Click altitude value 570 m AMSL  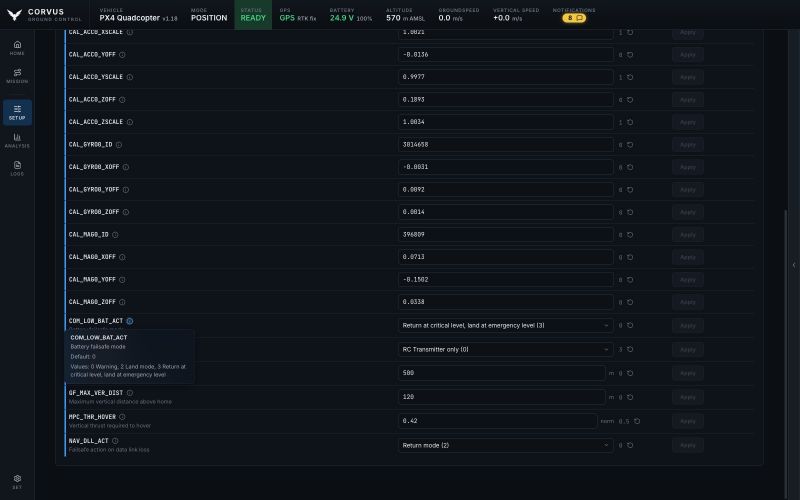tap(405, 18)
